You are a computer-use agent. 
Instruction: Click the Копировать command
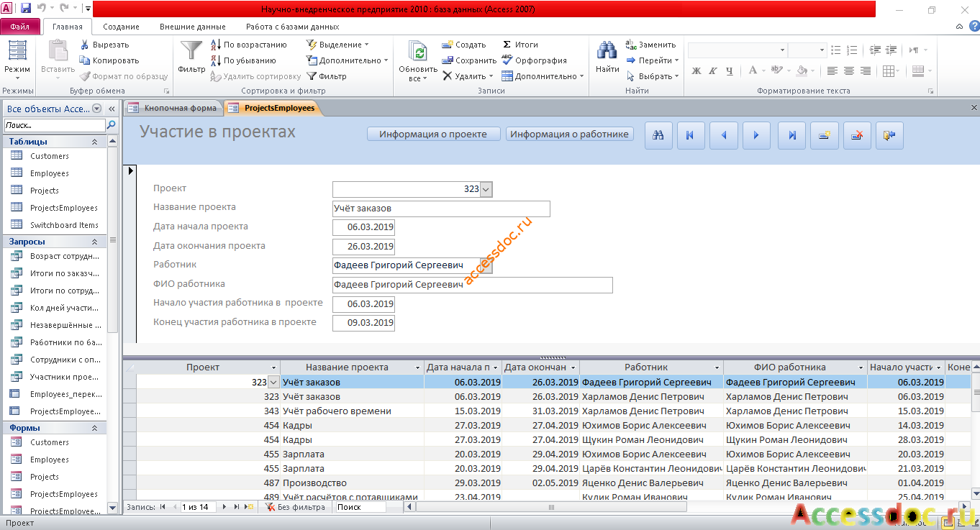109,60
